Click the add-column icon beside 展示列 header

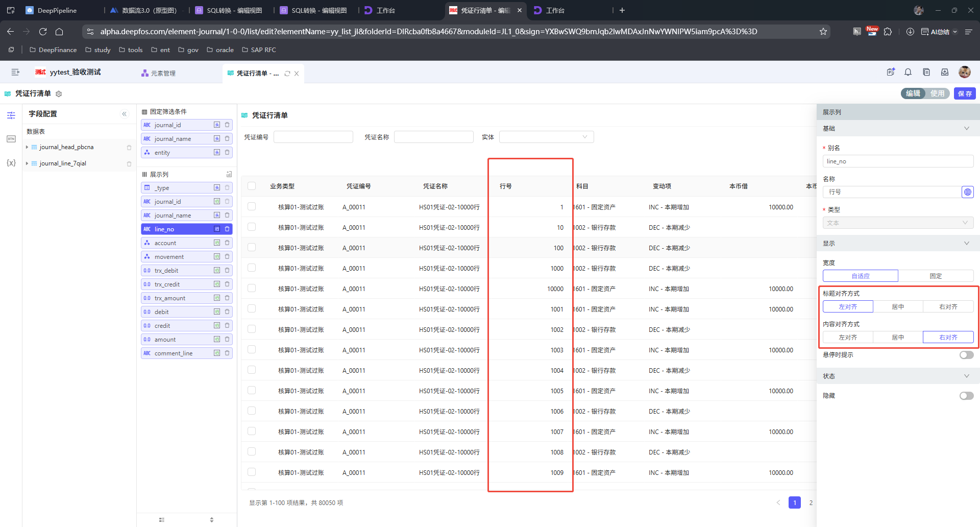click(x=229, y=175)
